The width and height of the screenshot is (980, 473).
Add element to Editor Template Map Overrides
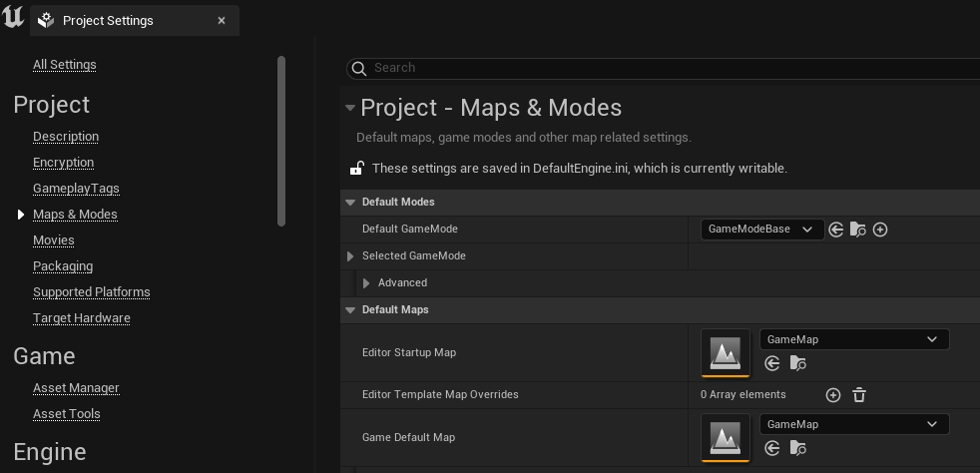point(833,395)
